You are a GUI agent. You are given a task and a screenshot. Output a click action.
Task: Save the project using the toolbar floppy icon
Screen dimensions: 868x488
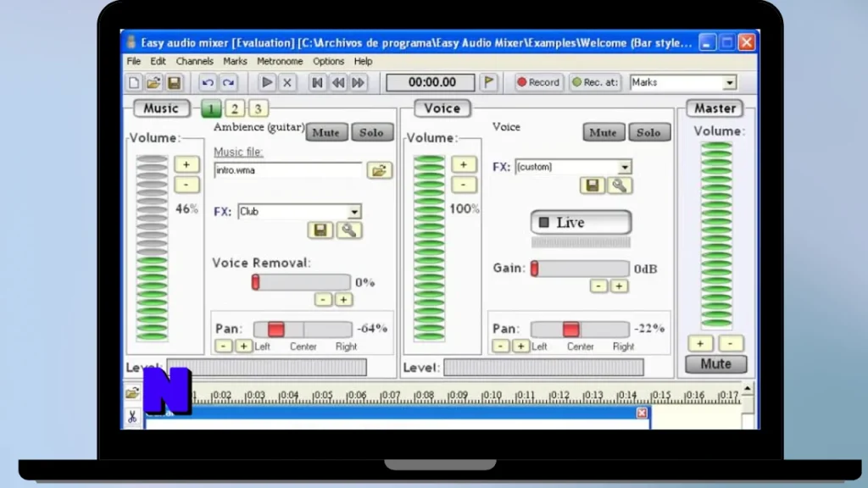(174, 82)
